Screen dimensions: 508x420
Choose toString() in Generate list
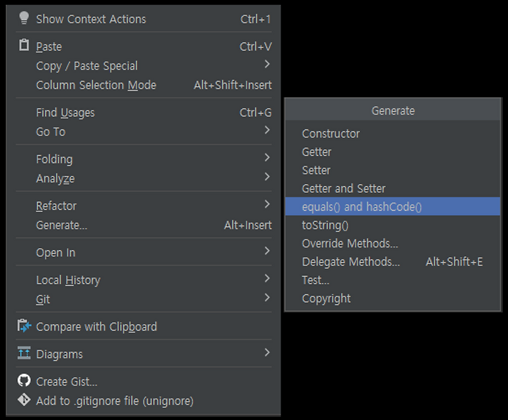click(392, 225)
